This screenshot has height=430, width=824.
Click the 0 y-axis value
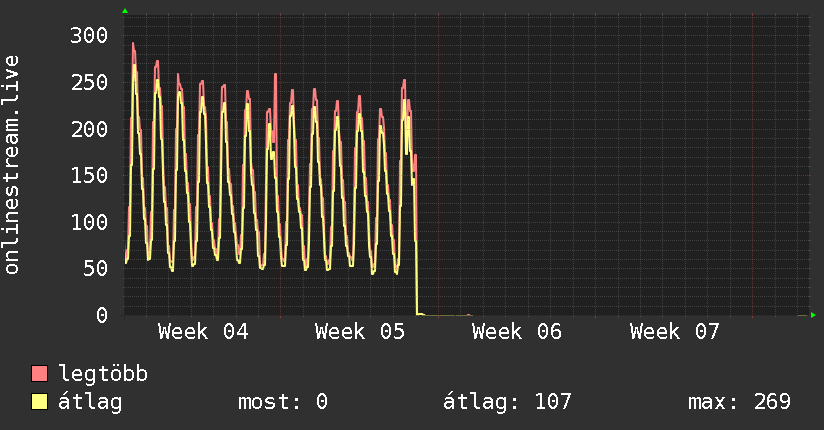click(x=101, y=315)
